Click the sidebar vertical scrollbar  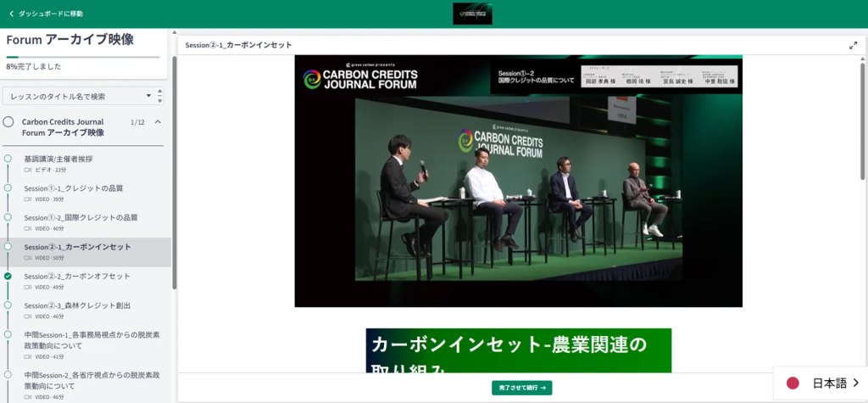tap(175, 170)
